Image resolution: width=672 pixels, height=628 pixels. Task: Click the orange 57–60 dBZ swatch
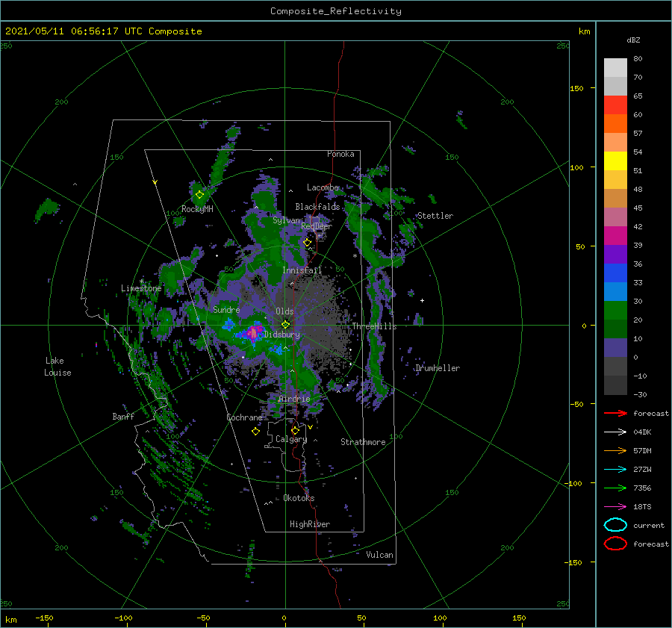click(x=615, y=123)
